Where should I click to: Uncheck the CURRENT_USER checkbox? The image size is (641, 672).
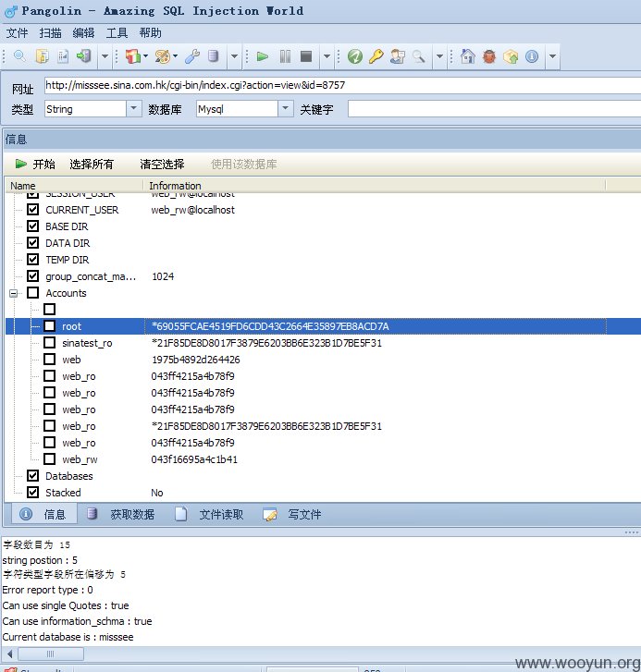(32, 209)
